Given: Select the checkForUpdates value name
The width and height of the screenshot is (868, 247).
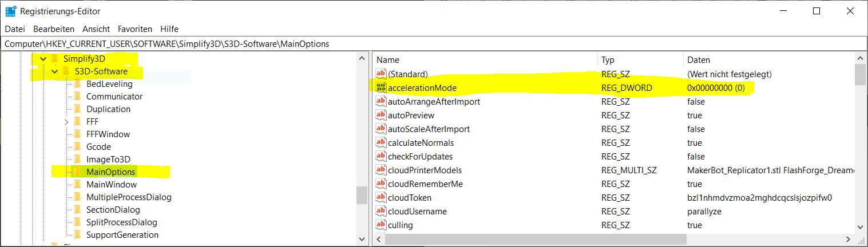Looking at the screenshot, I should [x=420, y=156].
